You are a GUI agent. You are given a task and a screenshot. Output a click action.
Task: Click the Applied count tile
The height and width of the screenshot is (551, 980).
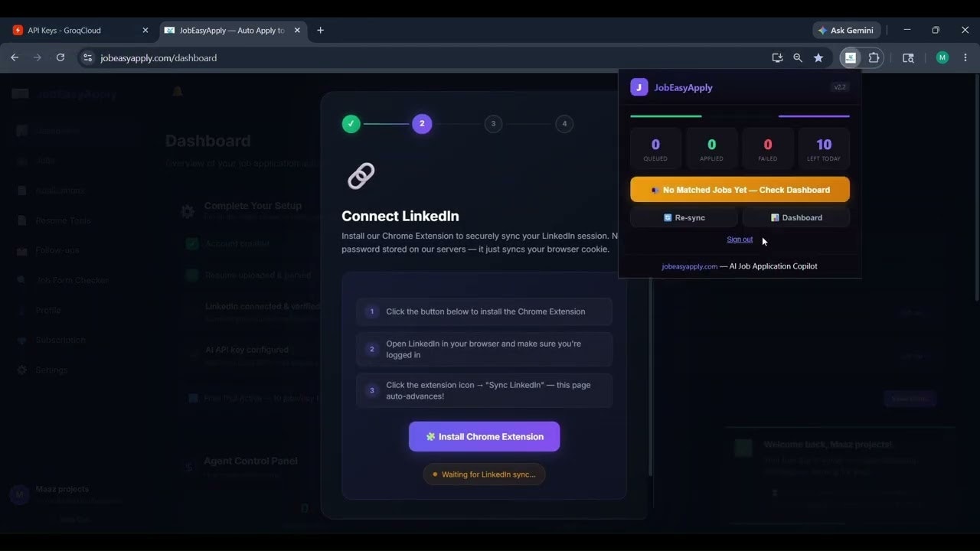711,148
